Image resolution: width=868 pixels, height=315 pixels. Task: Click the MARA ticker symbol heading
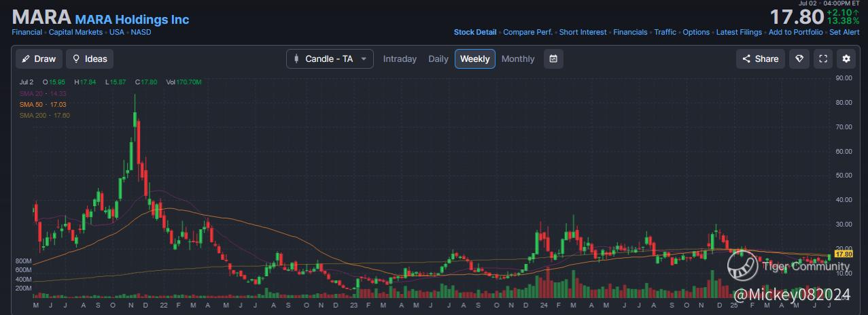pyautogui.click(x=41, y=16)
